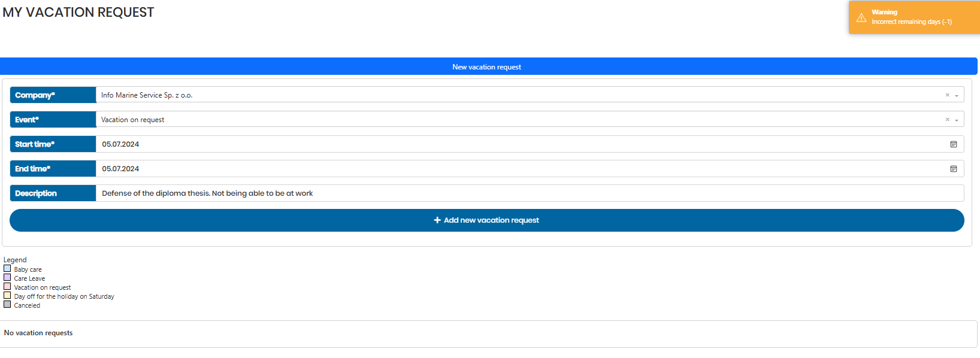Screen dimensions: 980x358
Task: Click into the Description text field
Action: [527, 193]
